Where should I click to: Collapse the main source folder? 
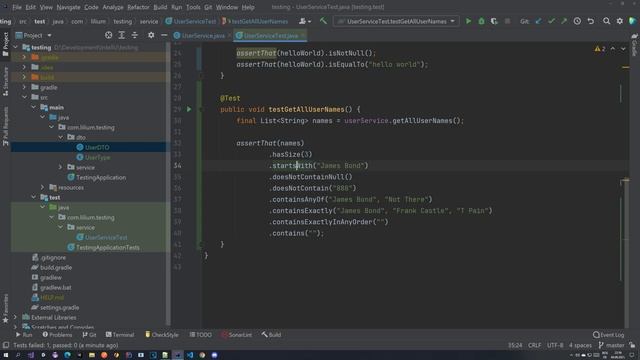[x=33, y=107]
